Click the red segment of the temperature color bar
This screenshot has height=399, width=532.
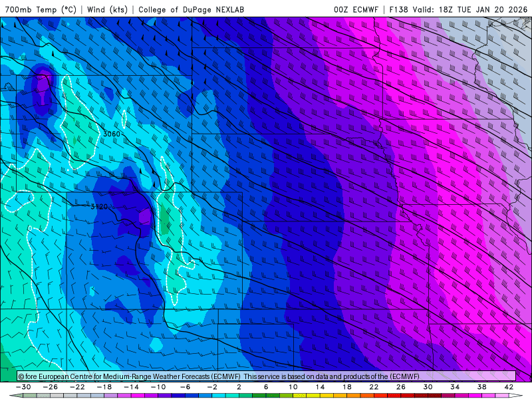coord(380,396)
